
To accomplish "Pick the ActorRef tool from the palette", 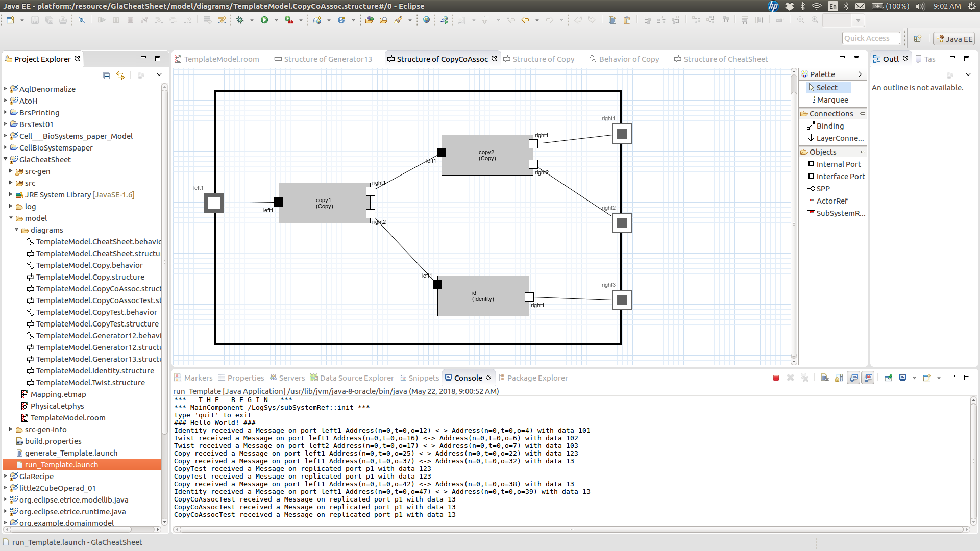I will [831, 201].
